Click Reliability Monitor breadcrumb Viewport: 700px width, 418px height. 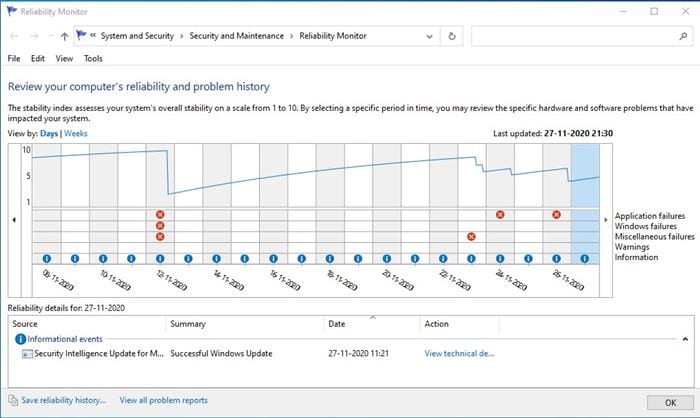(333, 36)
